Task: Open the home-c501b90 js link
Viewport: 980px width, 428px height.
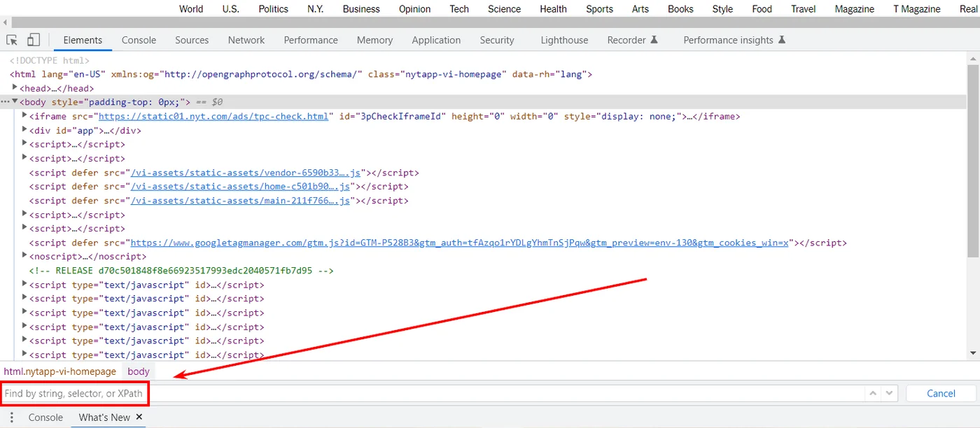Action: click(240, 186)
